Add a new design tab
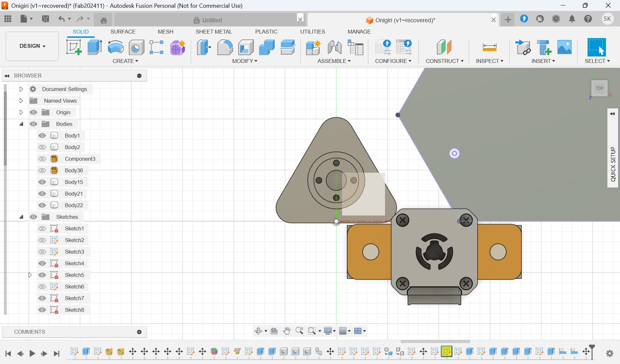The width and height of the screenshot is (620, 364). 508,20
